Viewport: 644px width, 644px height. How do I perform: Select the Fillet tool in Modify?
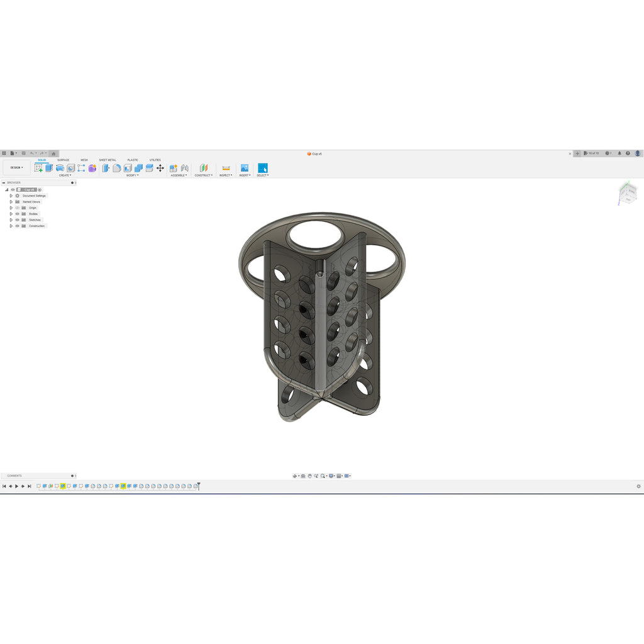tap(116, 168)
